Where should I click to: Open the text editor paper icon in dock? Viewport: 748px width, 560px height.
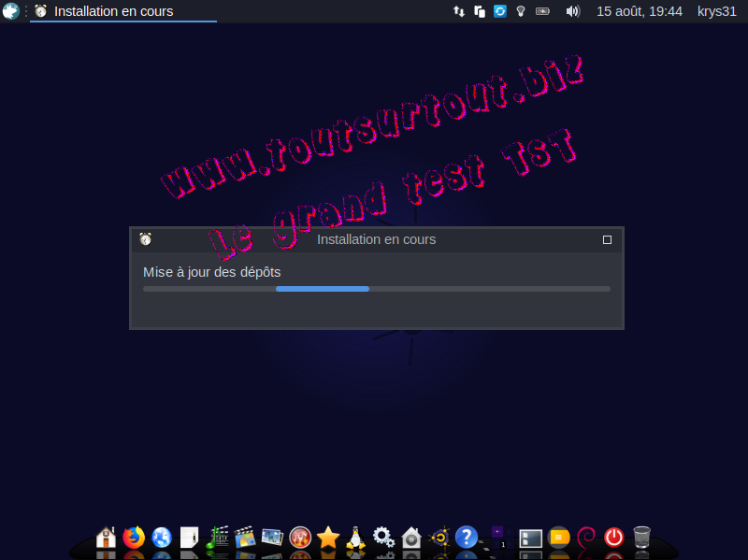(189, 538)
